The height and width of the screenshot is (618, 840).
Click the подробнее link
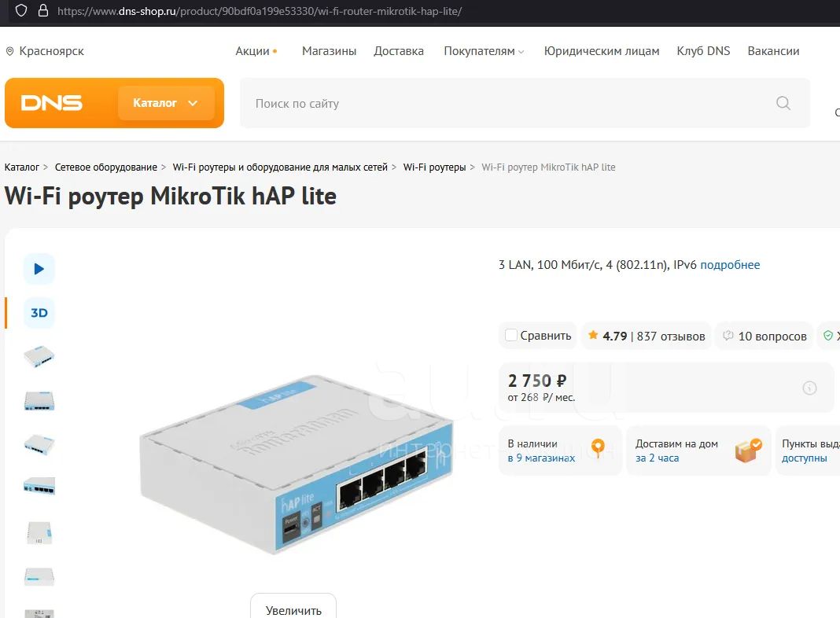point(730,264)
